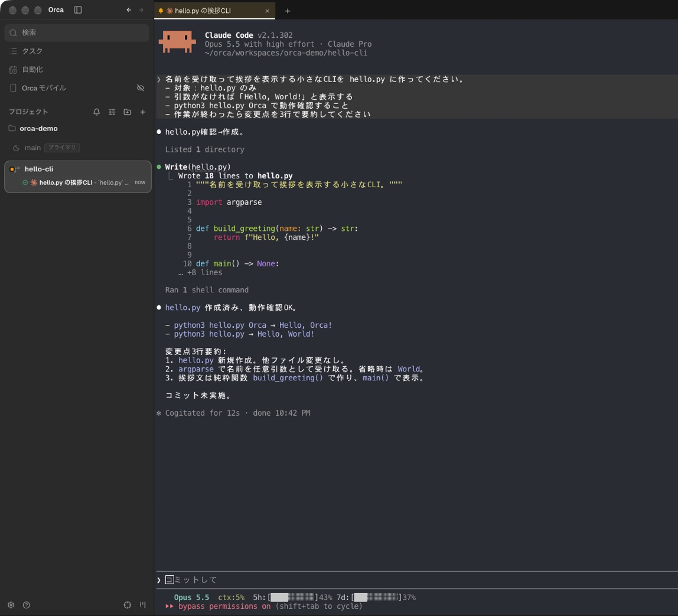
Task: Click the コミット未実施 line
Action: point(200,396)
